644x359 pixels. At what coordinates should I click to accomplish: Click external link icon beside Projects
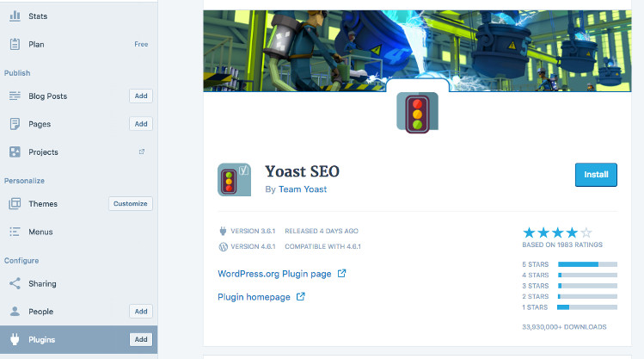pos(142,152)
